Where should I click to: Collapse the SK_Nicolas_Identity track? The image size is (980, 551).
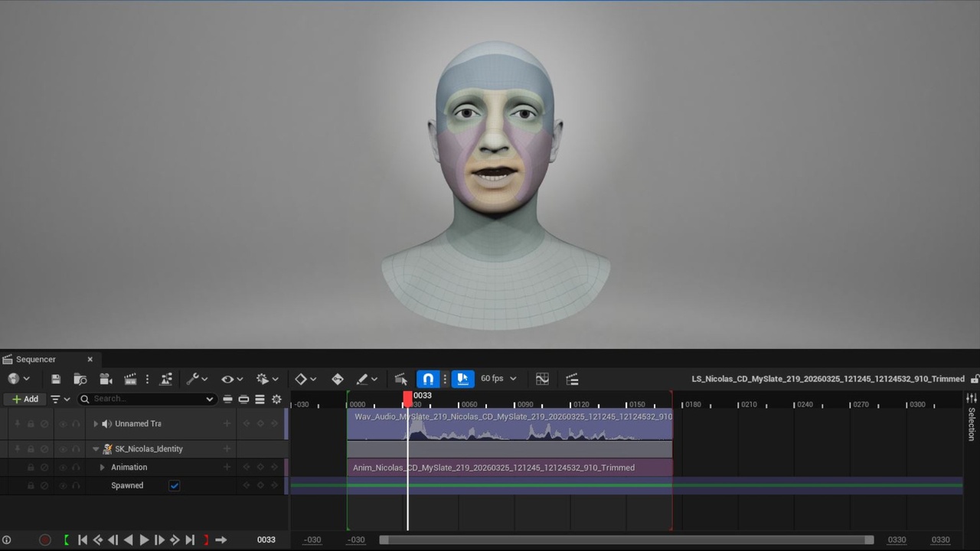pos(96,449)
